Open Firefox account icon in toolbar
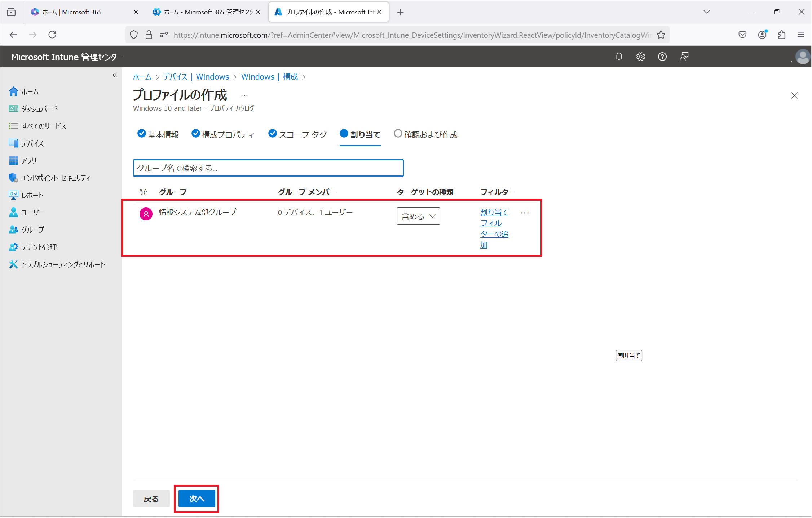 pyautogui.click(x=762, y=35)
